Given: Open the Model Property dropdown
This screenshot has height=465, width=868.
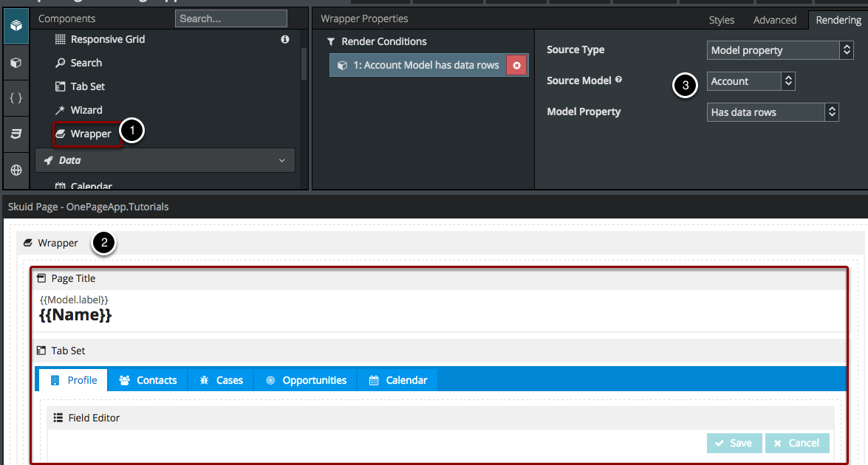Looking at the screenshot, I should pyautogui.click(x=772, y=112).
